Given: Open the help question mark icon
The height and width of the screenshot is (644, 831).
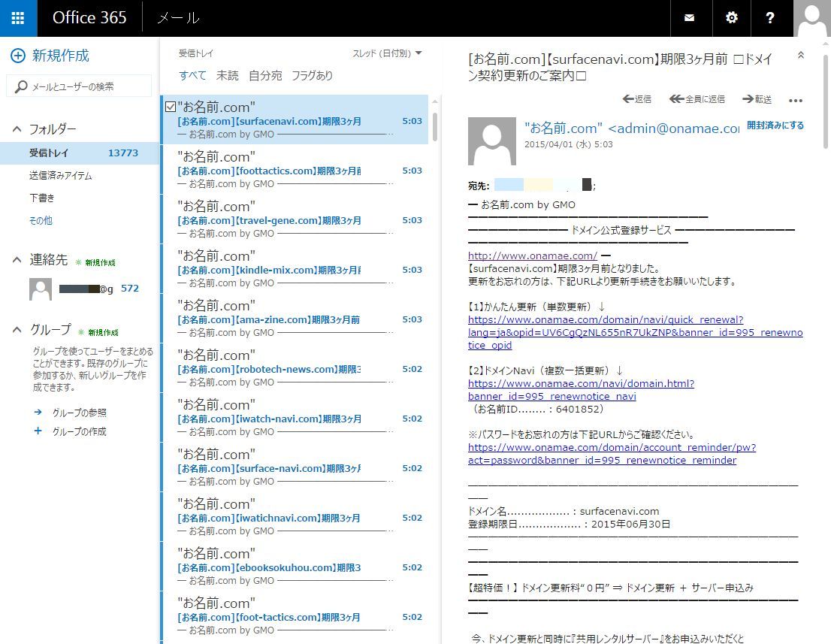Looking at the screenshot, I should pyautogui.click(x=770, y=18).
